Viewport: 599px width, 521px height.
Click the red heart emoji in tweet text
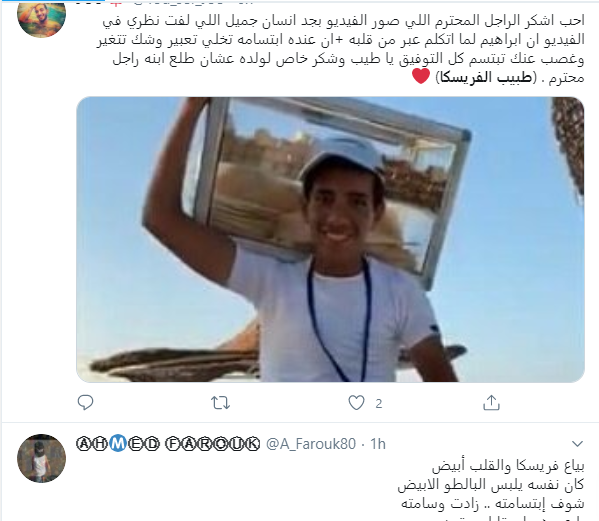(x=421, y=76)
